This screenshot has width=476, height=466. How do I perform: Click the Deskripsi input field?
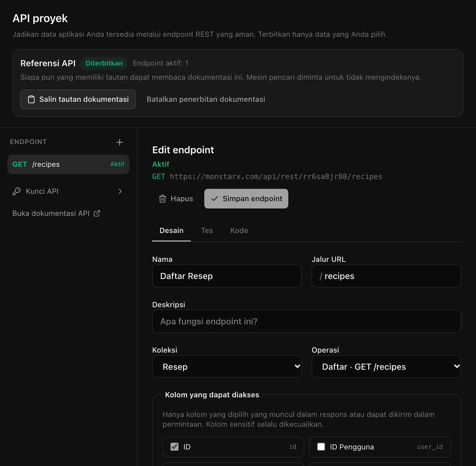coord(307,321)
